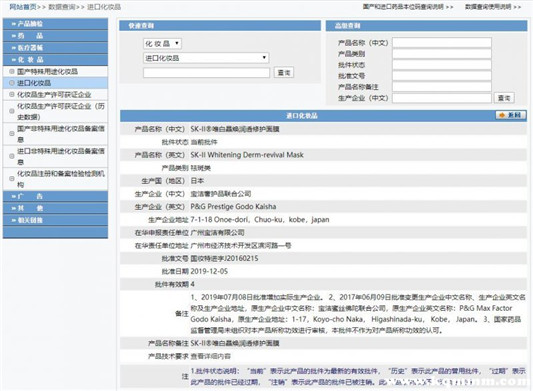Click the address 7-1-18 Onoe-dori text
Screen dimensions: 533x391
260,220
